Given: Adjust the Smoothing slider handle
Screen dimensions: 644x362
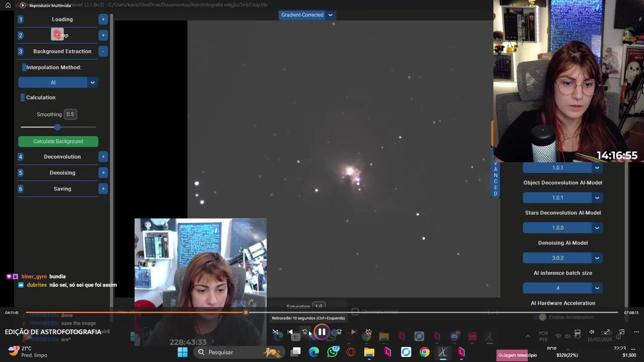Looking at the screenshot, I should (x=57, y=127).
